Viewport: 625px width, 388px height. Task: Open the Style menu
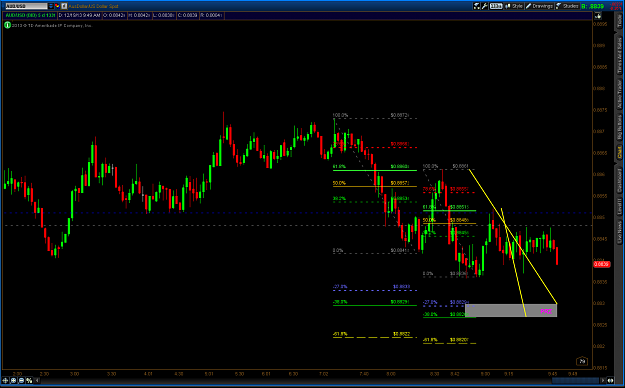514,6
